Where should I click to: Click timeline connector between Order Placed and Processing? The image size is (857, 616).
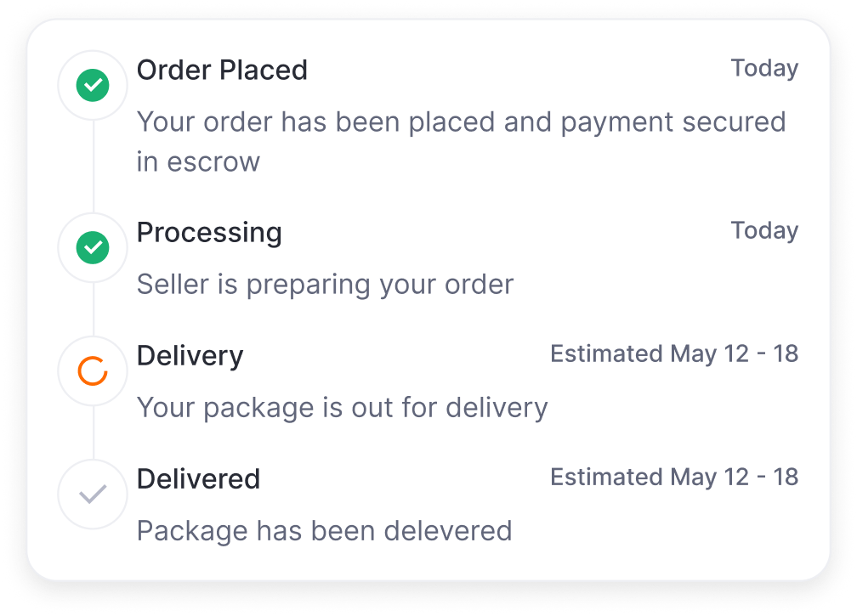tap(92, 167)
